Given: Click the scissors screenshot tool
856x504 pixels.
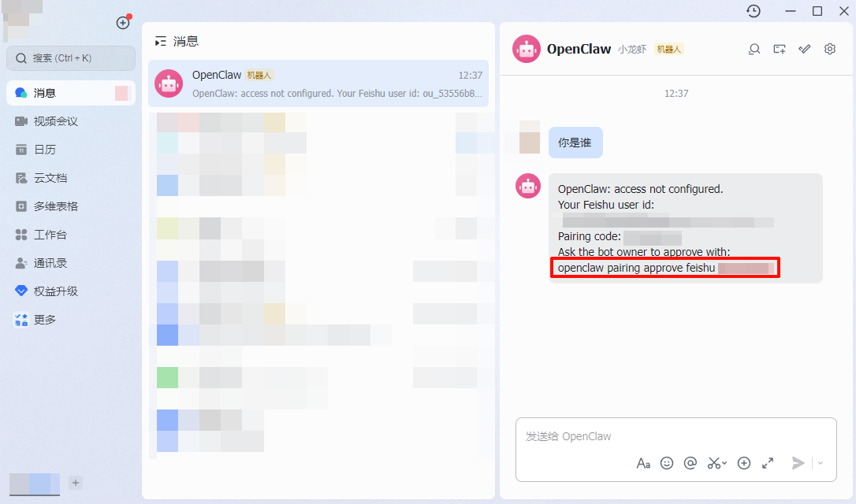Looking at the screenshot, I should (715, 463).
